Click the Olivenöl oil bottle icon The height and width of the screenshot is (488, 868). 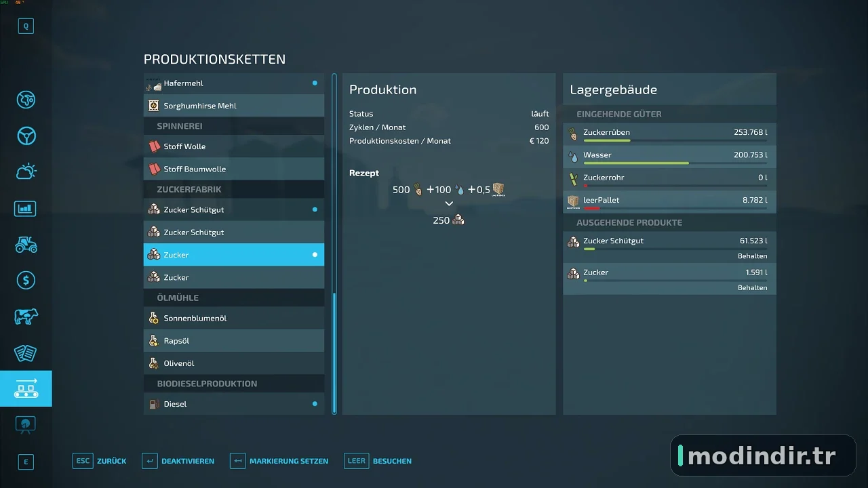[154, 363]
